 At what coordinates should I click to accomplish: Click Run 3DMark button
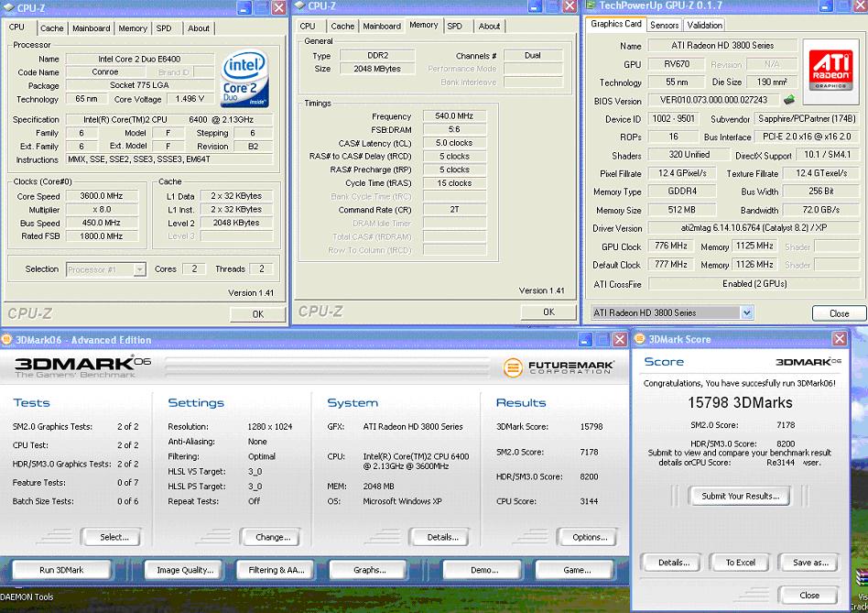tap(61, 570)
